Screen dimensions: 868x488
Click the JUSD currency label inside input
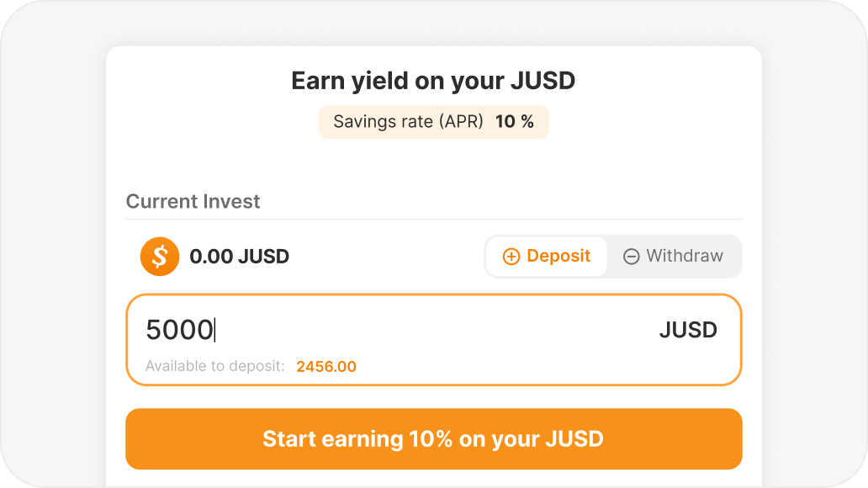click(x=688, y=330)
